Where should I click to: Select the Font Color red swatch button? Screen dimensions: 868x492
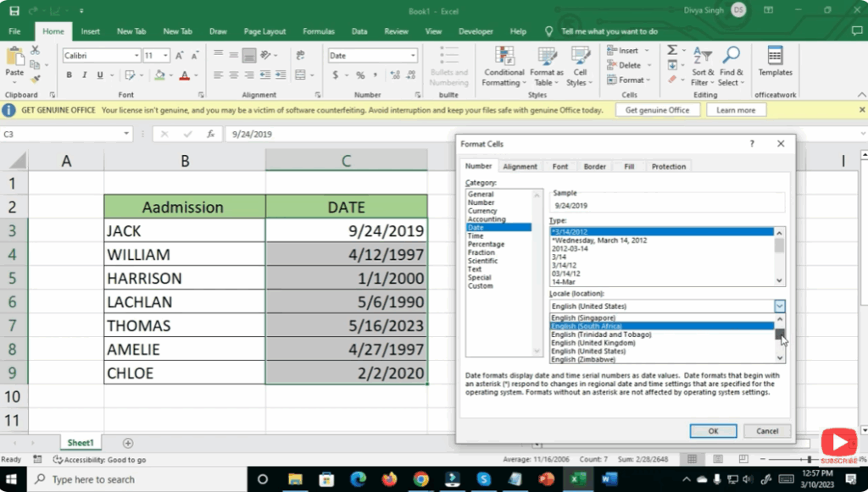point(184,75)
